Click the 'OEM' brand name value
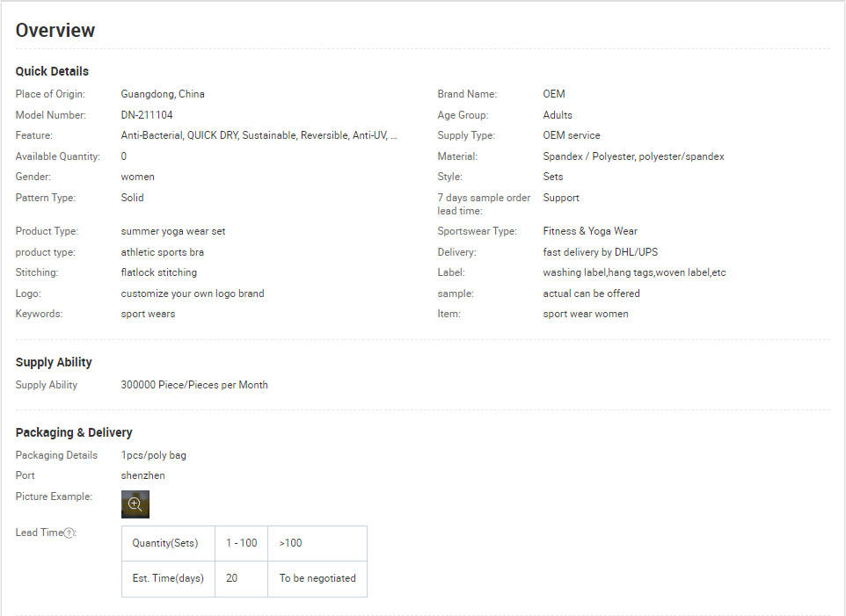846x616 pixels. click(553, 94)
